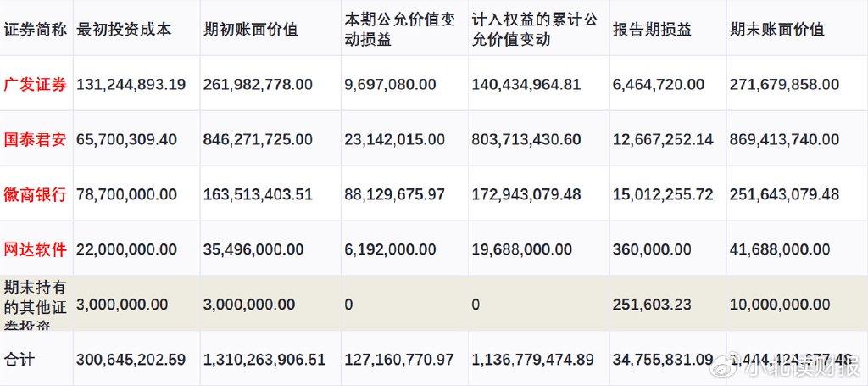Image resolution: width=868 pixels, height=386 pixels.
Task: Select the 期初账面价值 header cell
Action: pos(251,30)
